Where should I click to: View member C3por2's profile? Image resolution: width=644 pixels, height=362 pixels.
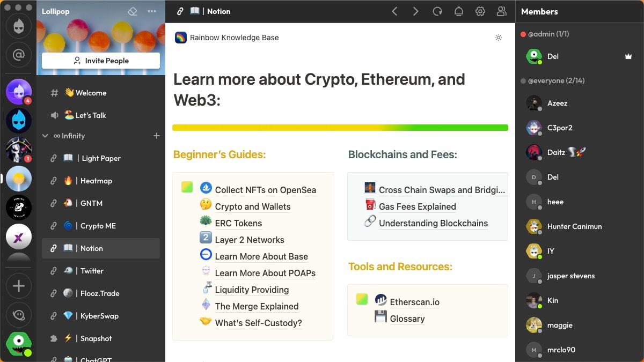click(x=580, y=128)
